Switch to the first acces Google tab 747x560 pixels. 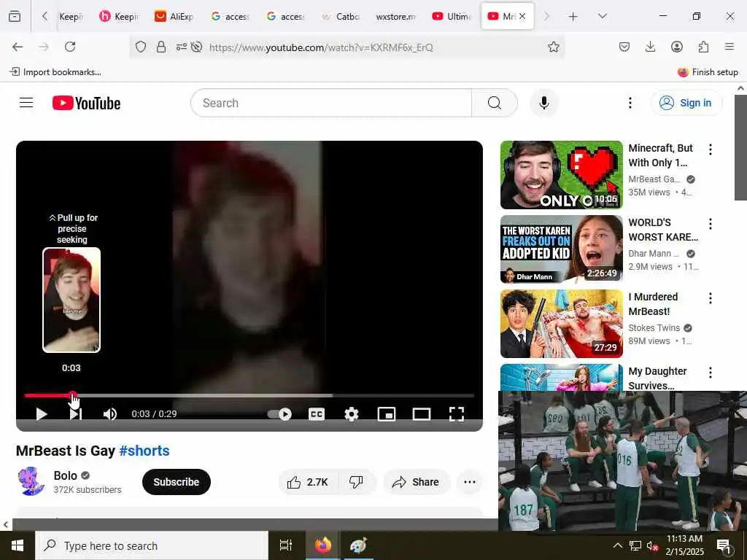pos(230,17)
